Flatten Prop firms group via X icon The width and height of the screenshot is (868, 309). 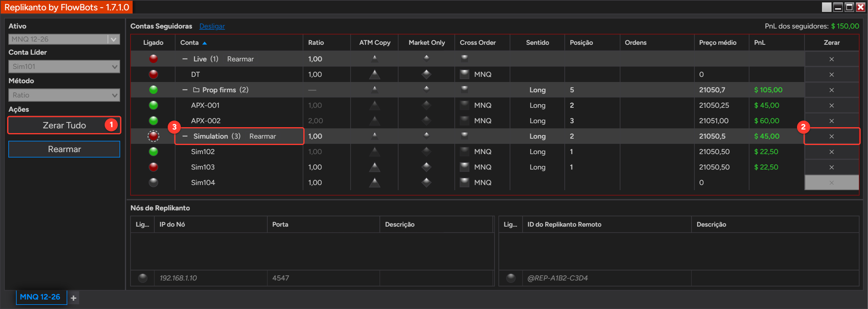(x=832, y=90)
